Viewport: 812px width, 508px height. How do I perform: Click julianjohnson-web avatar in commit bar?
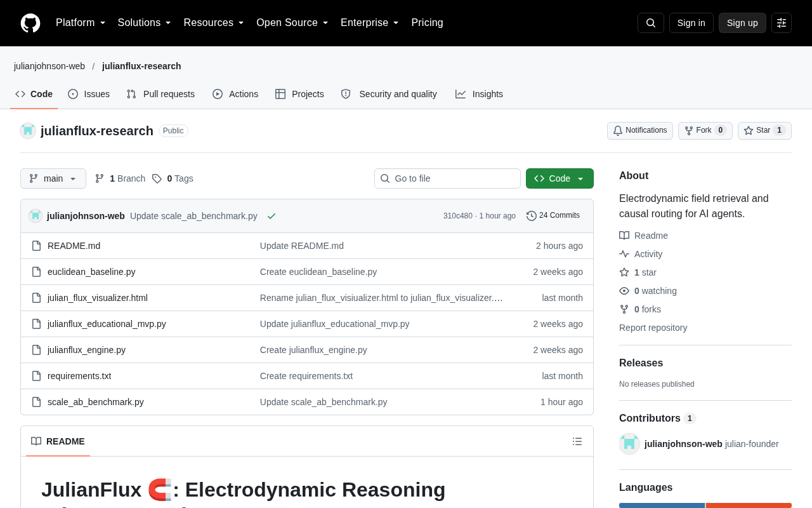[36, 216]
